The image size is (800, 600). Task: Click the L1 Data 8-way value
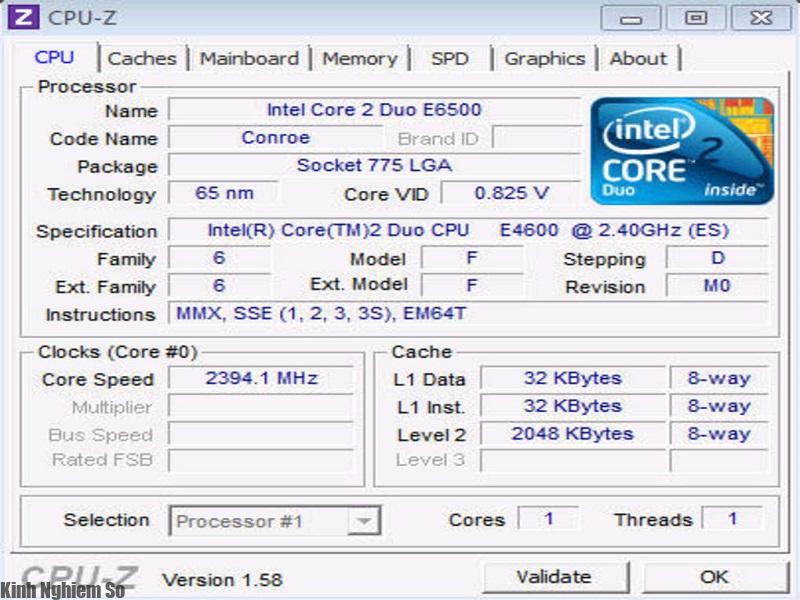coord(719,379)
